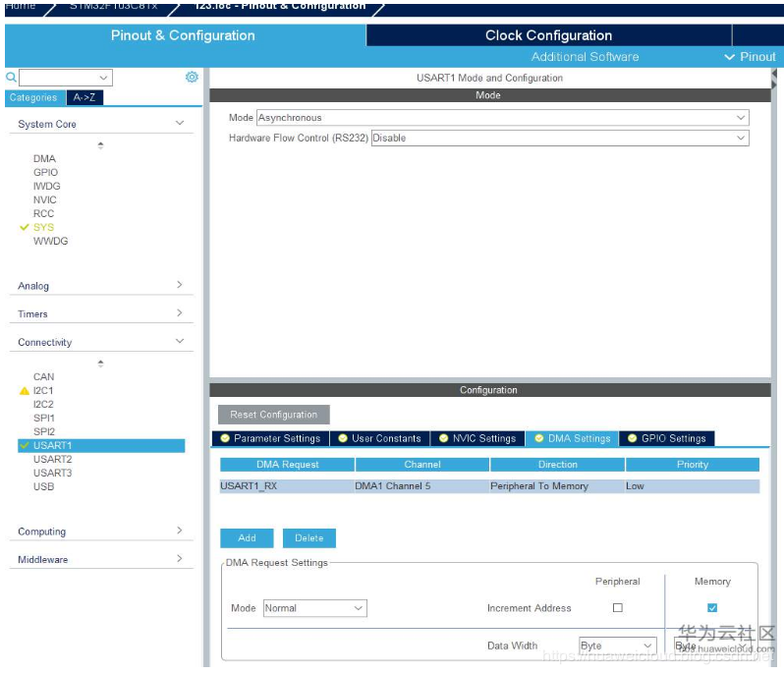
Task: Select CAN under Connectivity
Action: 43,376
